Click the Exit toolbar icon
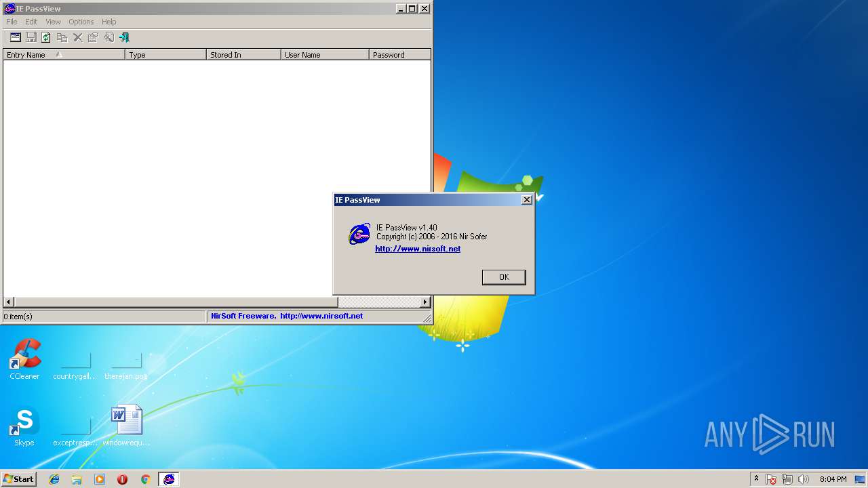Image resolution: width=868 pixels, height=488 pixels. tap(124, 37)
